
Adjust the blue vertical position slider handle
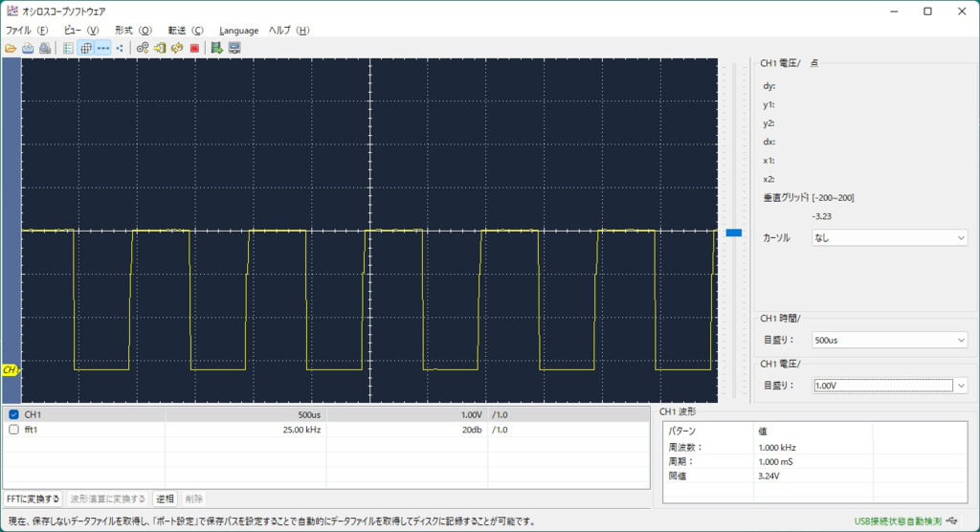point(734,233)
